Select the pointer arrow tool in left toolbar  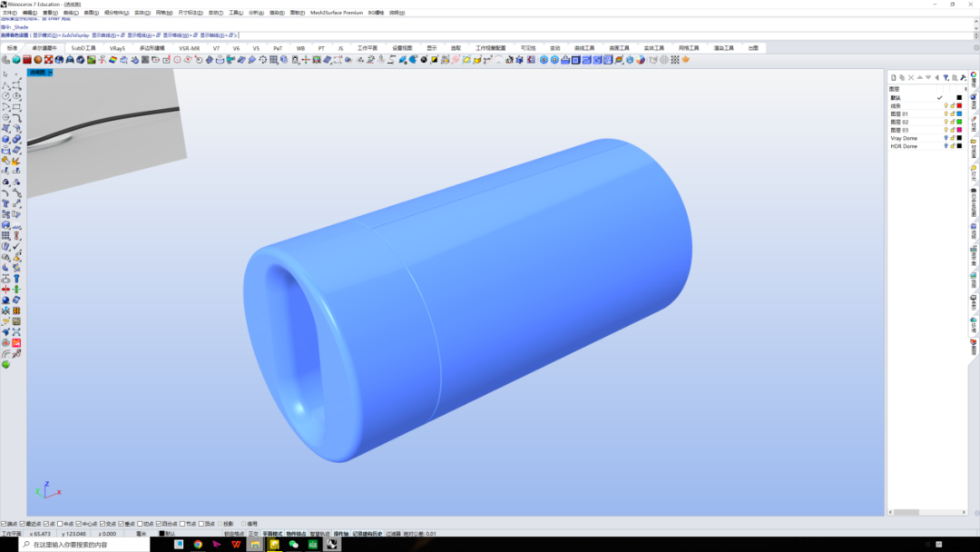click(5, 74)
